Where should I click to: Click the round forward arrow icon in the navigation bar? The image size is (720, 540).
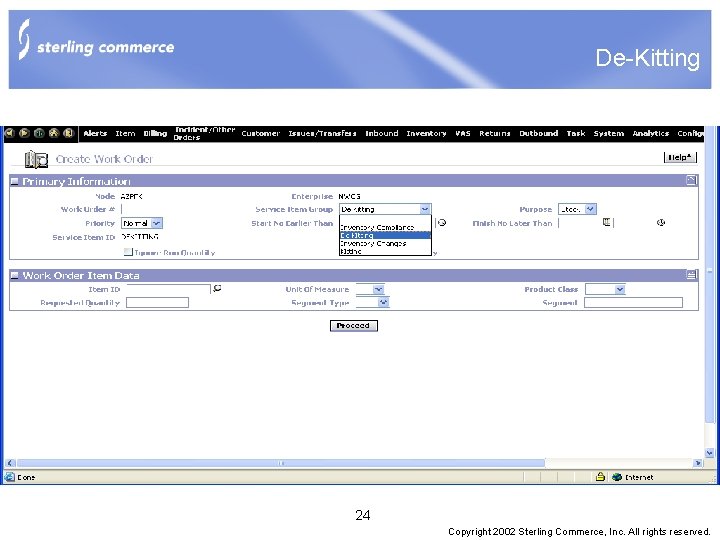24,133
